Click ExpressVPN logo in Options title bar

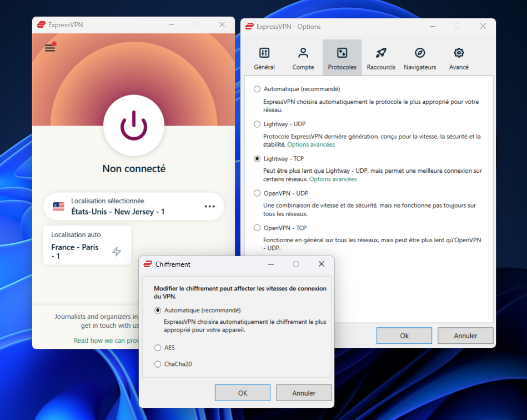pos(249,26)
